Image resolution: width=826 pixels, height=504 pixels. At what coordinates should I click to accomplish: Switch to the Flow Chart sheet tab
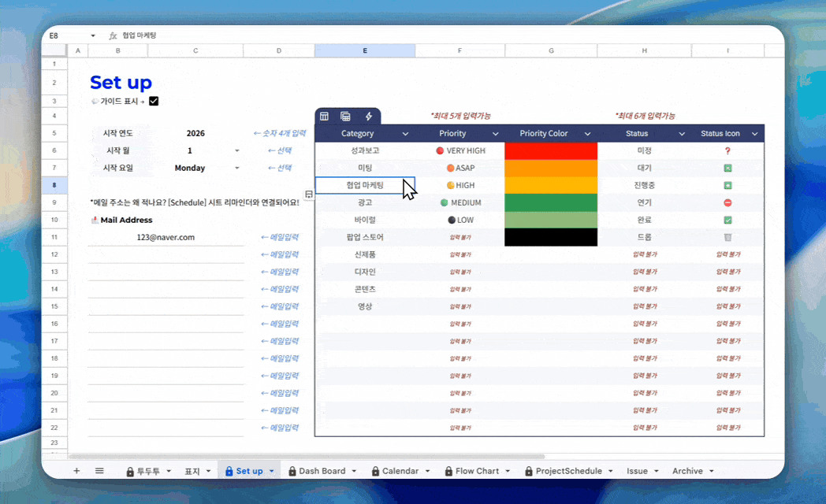coord(477,471)
